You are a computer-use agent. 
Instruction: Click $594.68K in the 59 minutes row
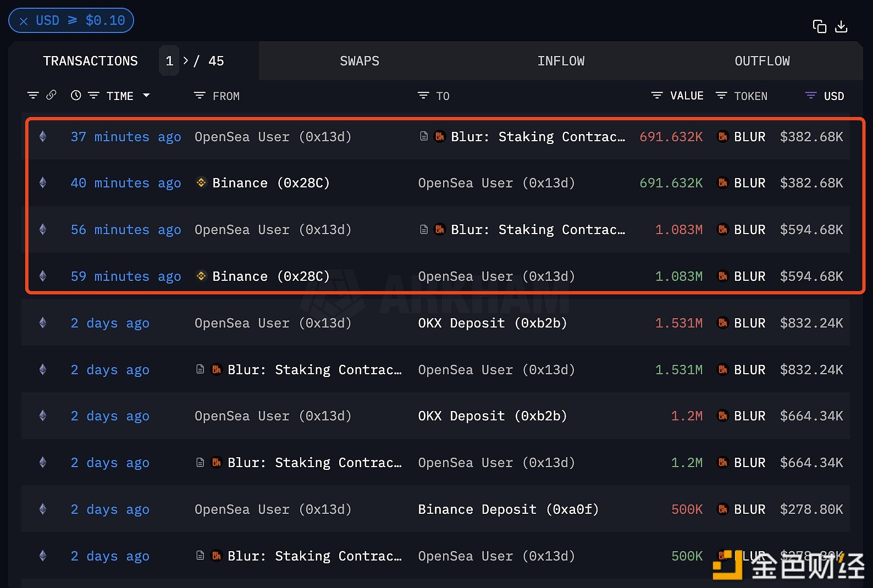tap(811, 276)
